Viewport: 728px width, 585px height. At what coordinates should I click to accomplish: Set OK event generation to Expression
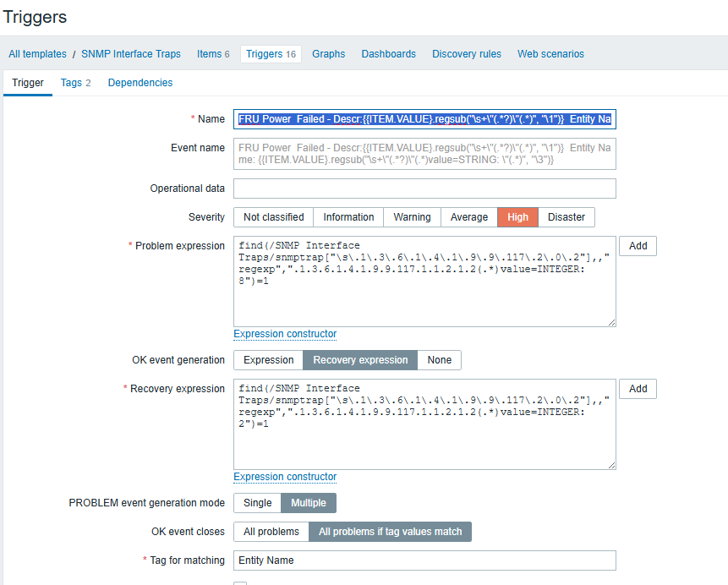coord(268,360)
